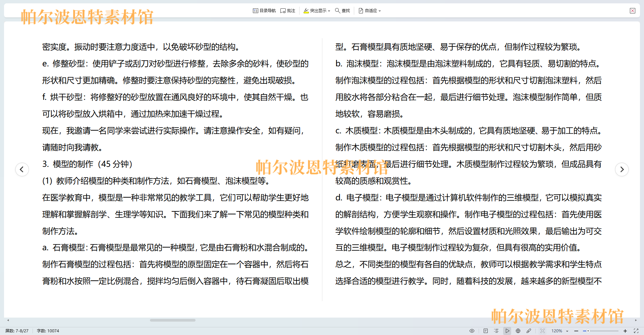Decrease zoom with minus button
644x335 pixels.
tap(576, 331)
